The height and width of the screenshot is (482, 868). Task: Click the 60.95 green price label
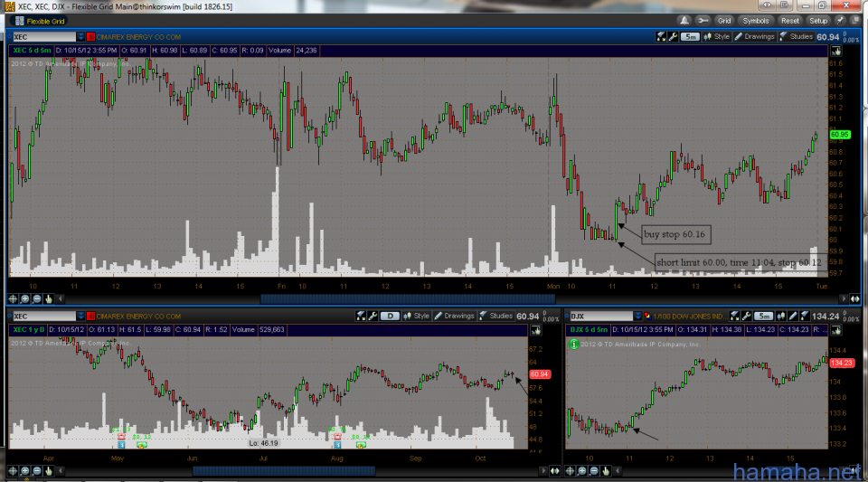839,135
